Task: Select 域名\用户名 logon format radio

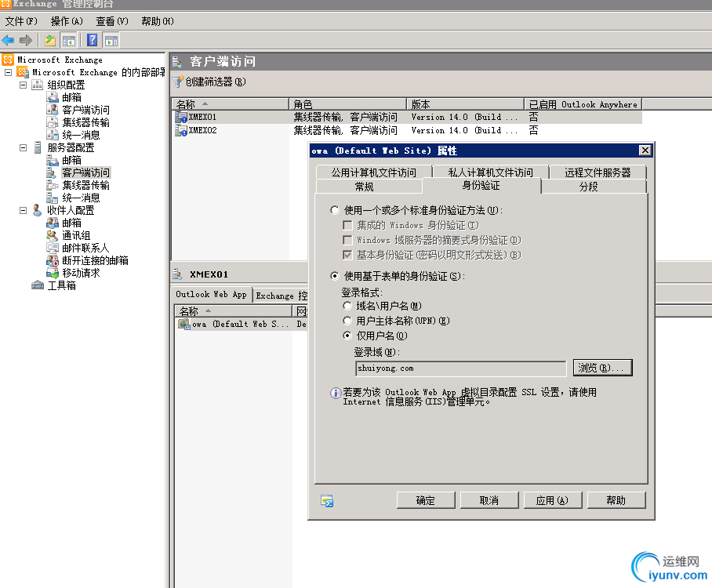Action: tap(347, 306)
